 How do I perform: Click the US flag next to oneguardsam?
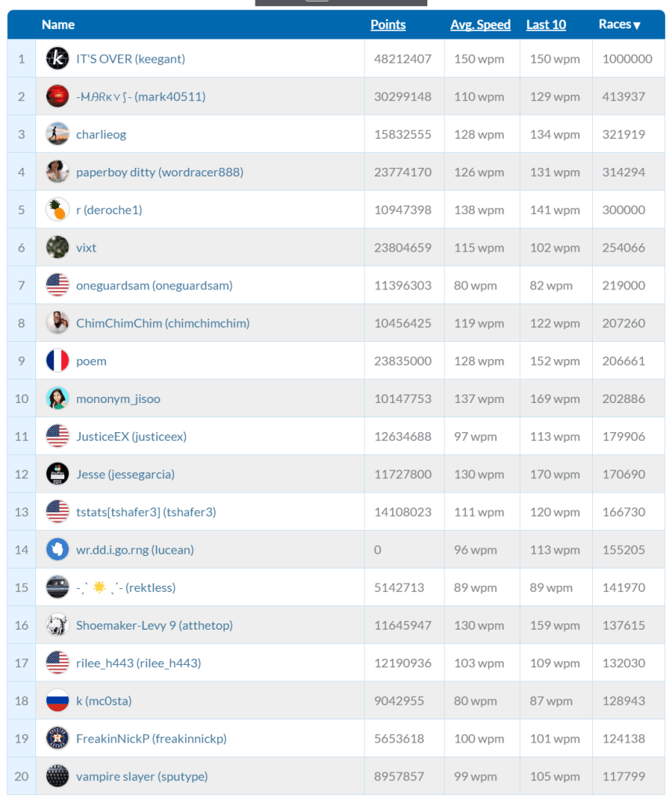[x=57, y=285]
